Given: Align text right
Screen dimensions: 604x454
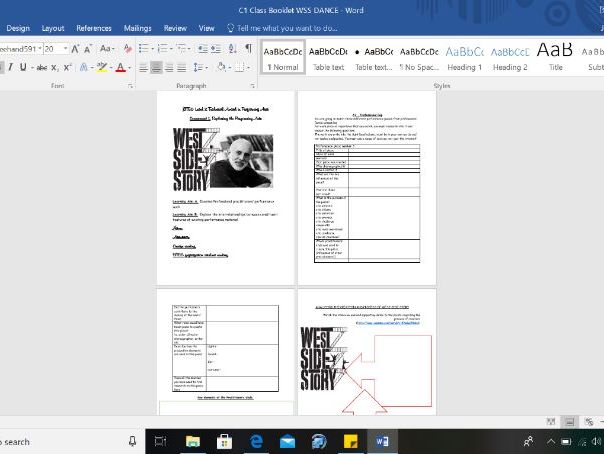Looking at the screenshot, I should pos(169,68).
